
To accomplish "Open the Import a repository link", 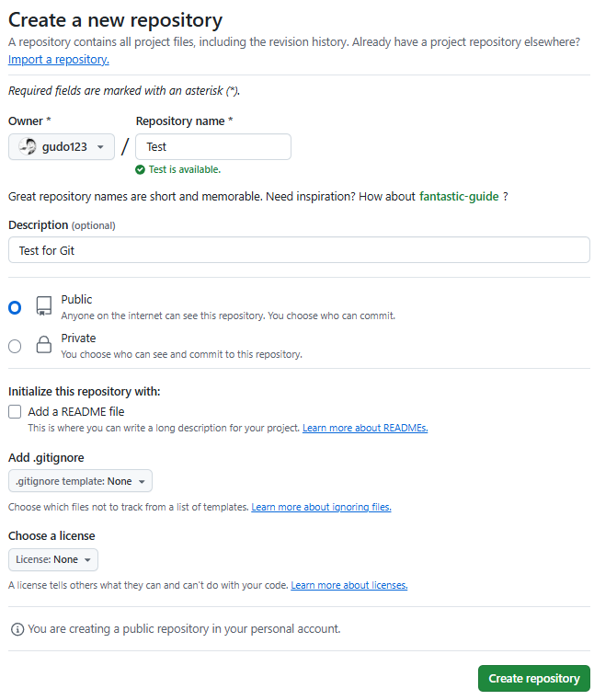I will pyautogui.click(x=59, y=60).
